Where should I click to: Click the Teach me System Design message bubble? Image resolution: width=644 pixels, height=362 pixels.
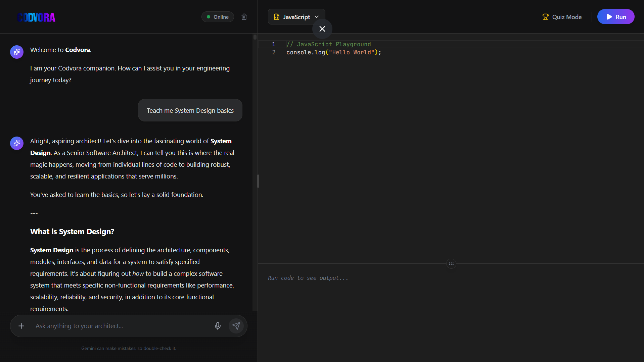coord(190,110)
